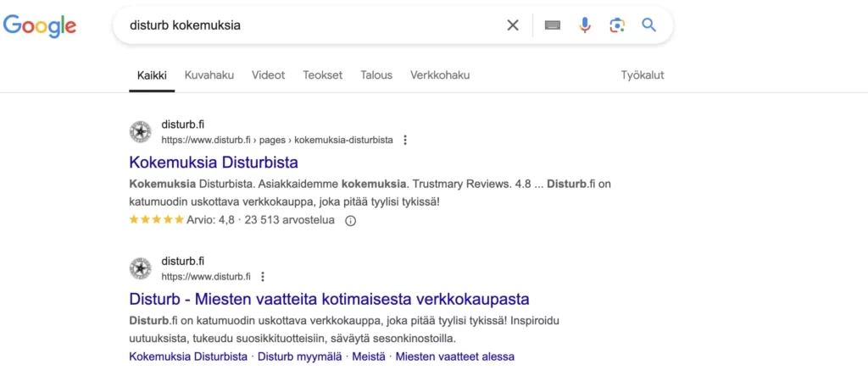Viewport: 868px width, 381px height.
Task: Submit search with magnifying glass icon
Action: pos(648,25)
